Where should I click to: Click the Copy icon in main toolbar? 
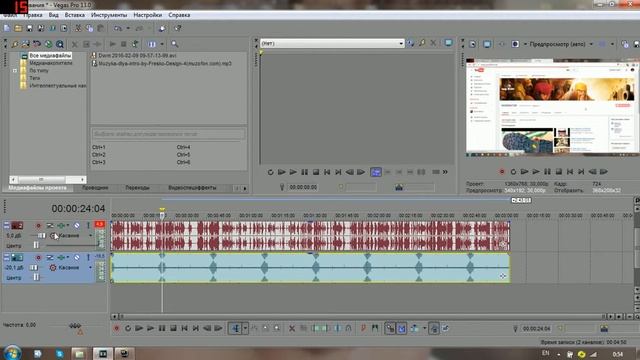89,28
